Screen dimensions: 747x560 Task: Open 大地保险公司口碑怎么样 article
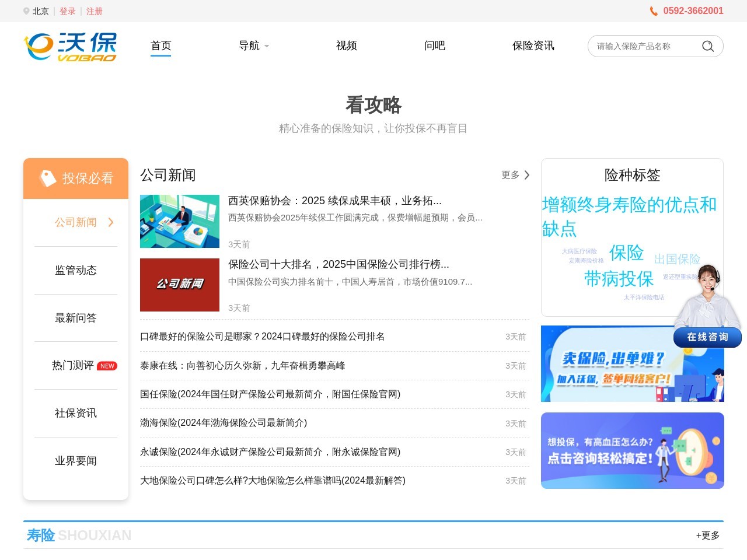click(x=273, y=481)
